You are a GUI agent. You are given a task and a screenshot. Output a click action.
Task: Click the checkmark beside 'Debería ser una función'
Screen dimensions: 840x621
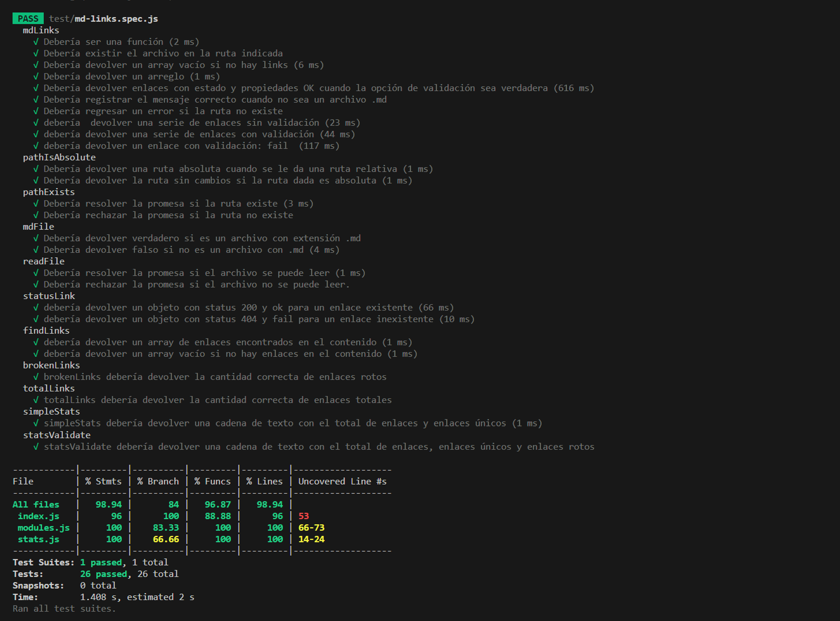[x=36, y=42]
